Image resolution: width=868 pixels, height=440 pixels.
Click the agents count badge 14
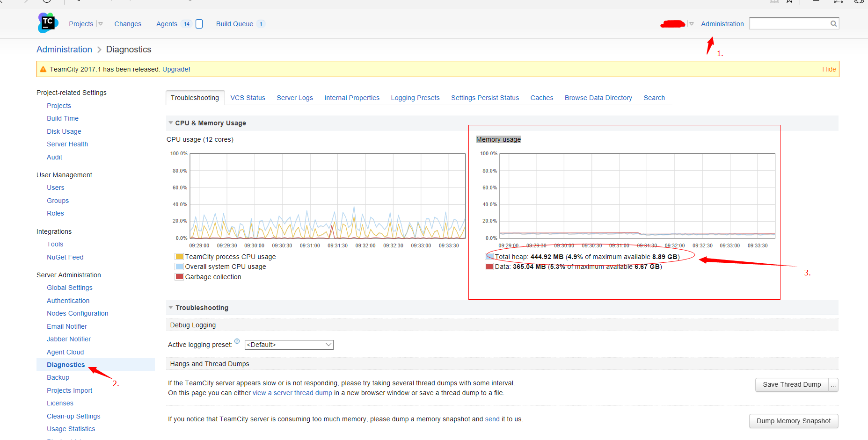[187, 24]
